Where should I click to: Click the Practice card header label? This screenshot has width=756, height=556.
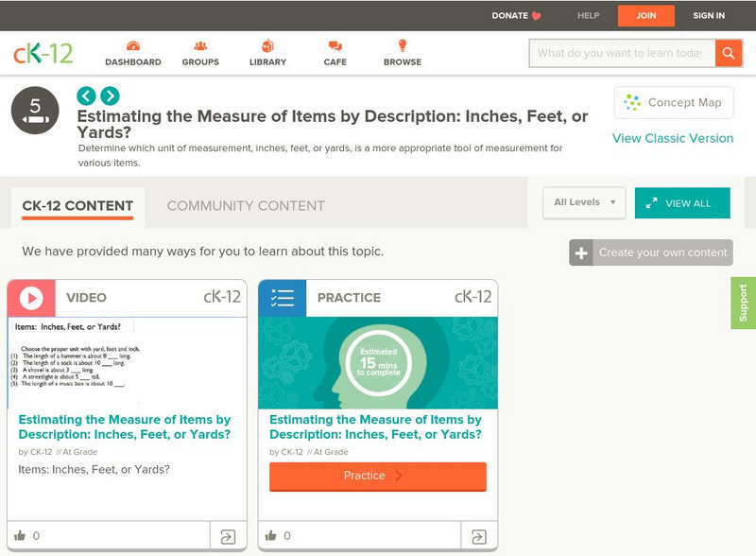(x=349, y=298)
